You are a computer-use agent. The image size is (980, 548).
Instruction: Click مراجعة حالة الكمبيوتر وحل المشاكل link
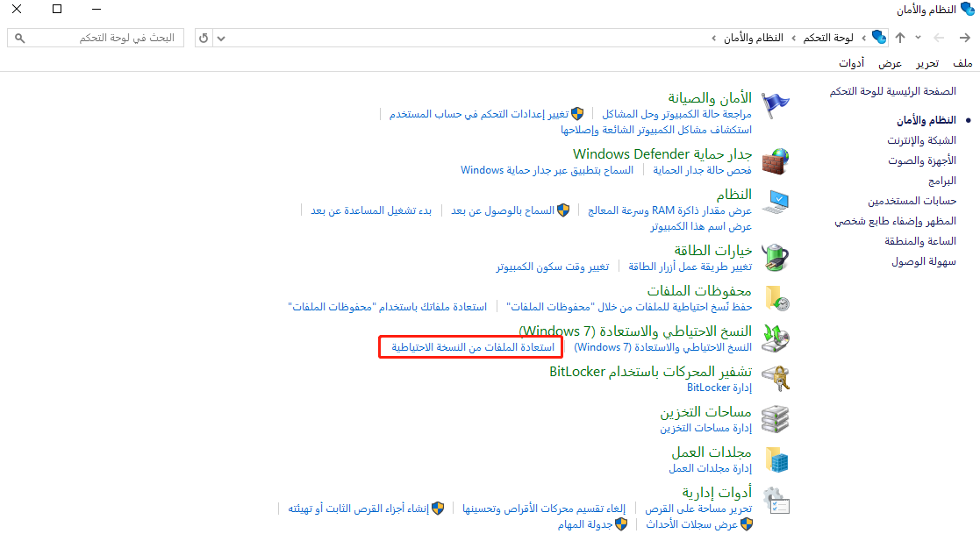[676, 114]
